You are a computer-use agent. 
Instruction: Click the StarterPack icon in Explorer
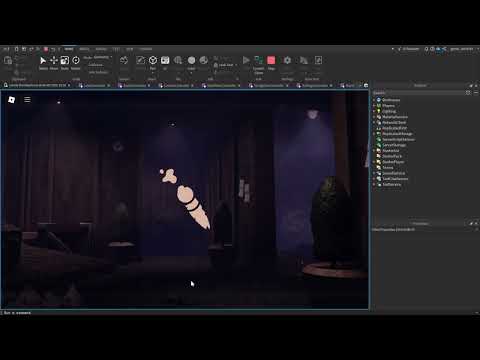tap(379, 156)
